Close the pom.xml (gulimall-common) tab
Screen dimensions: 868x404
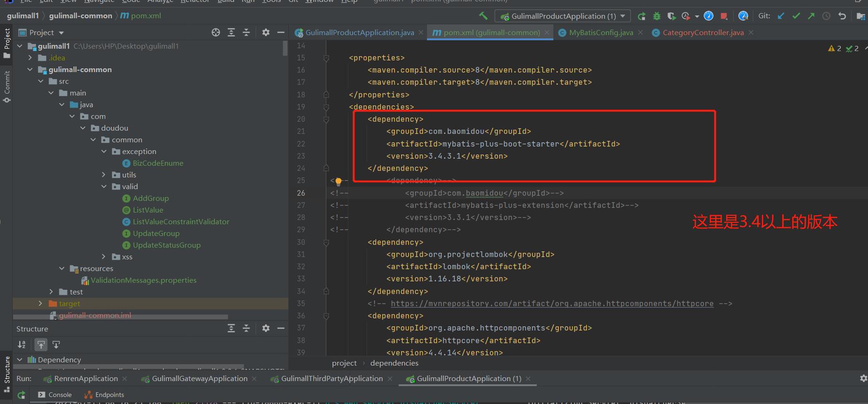[547, 32]
